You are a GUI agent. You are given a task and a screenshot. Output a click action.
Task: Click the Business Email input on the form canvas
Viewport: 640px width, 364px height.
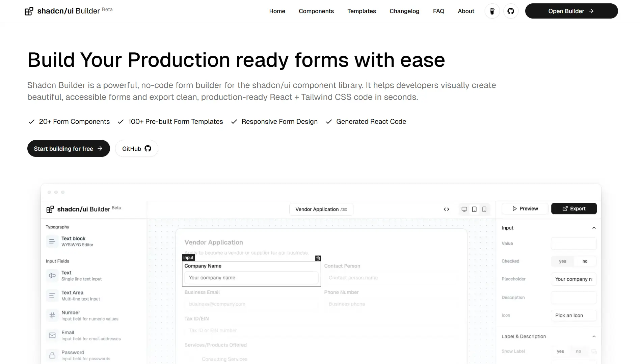(251, 304)
